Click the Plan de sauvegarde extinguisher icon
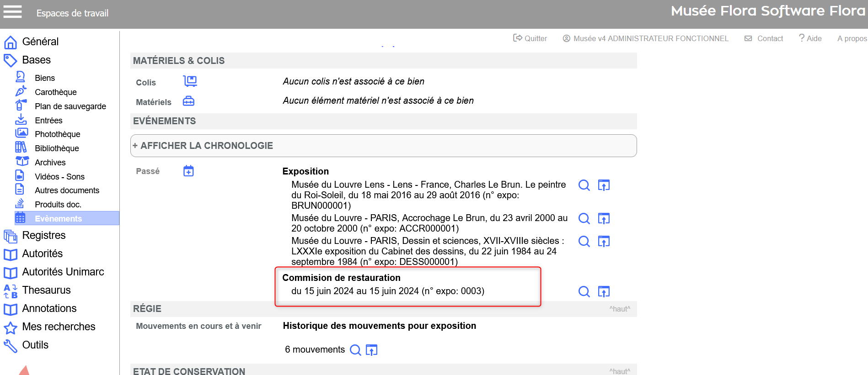 click(x=21, y=105)
